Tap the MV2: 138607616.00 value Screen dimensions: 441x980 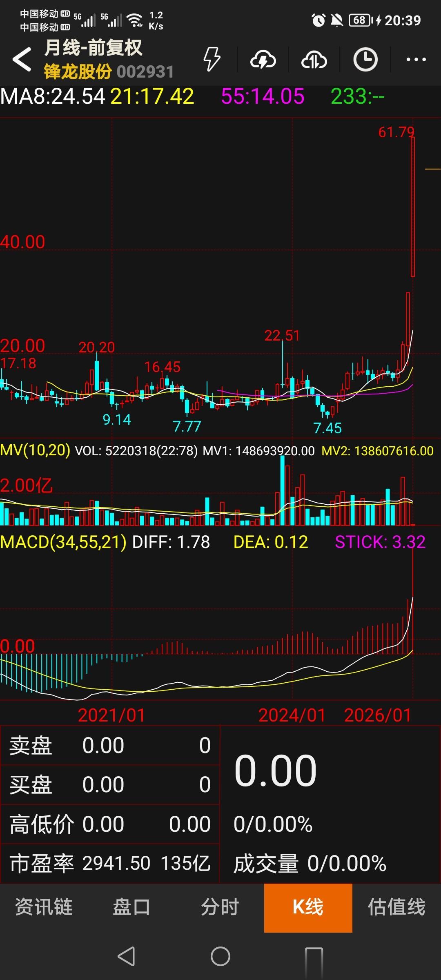(378, 451)
